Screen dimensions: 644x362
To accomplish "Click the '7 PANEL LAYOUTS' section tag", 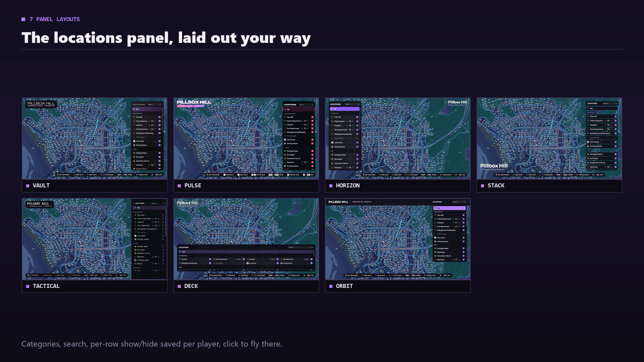I will click(55, 19).
